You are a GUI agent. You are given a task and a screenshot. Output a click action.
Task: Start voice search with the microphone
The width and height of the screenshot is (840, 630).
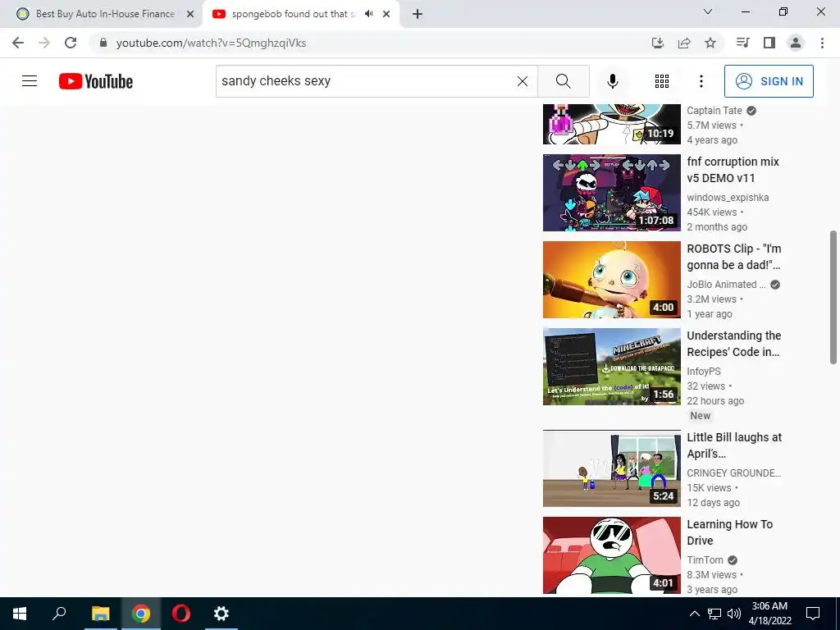tap(613, 81)
